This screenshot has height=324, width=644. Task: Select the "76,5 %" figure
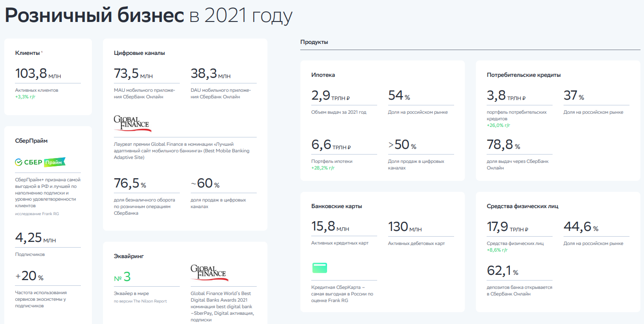point(130,183)
